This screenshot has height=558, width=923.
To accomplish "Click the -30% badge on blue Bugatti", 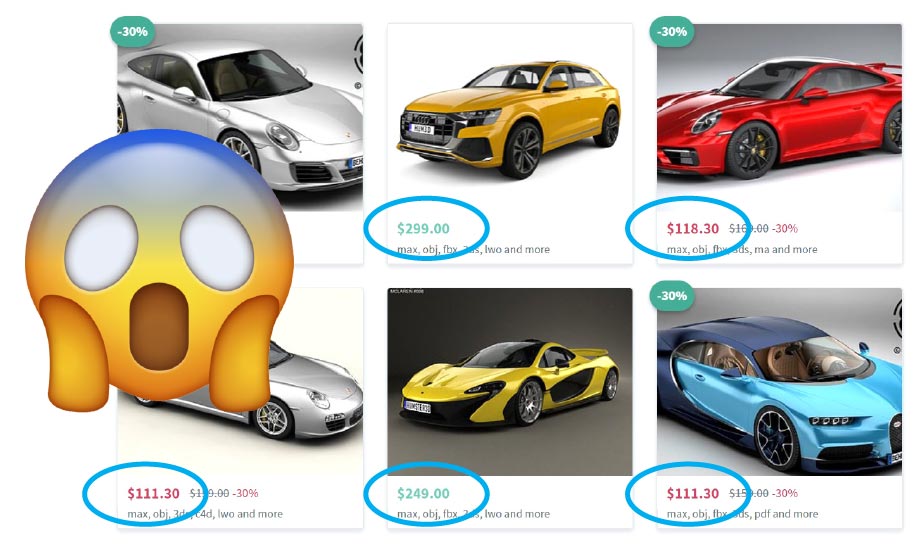I will (x=672, y=295).
